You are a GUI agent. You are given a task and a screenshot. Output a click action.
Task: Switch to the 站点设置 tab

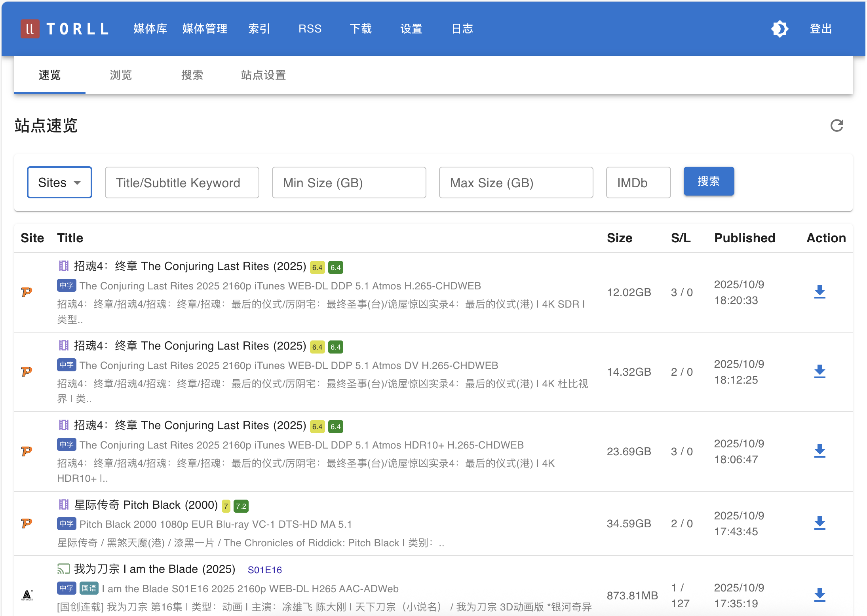263,75
